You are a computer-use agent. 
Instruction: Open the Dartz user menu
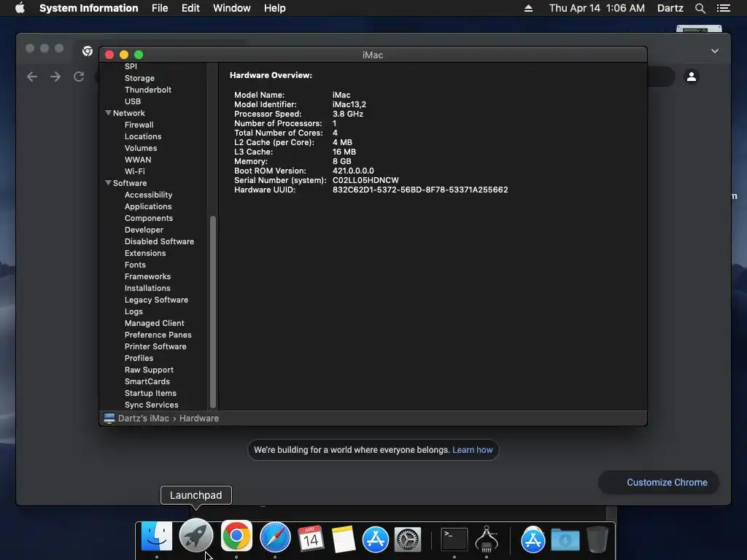tap(670, 8)
